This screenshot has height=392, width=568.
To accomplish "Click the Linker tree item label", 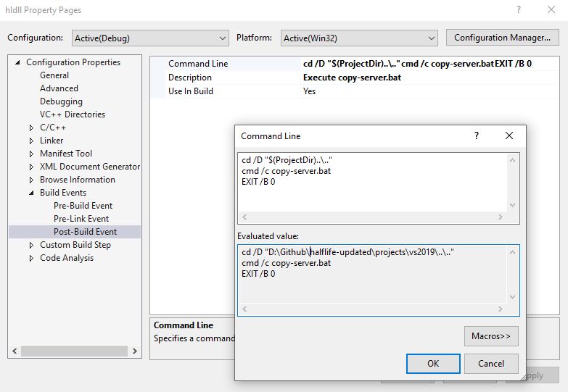I will (x=52, y=141).
